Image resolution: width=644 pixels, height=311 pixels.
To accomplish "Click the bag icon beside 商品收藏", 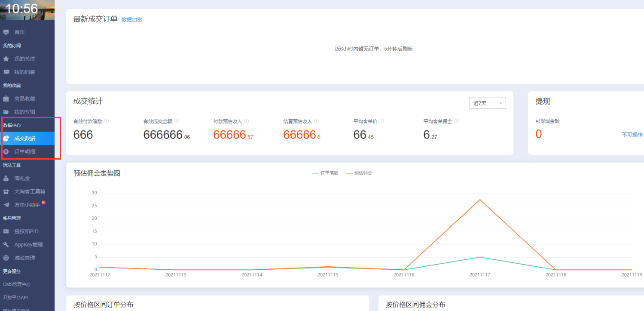I will [6, 99].
